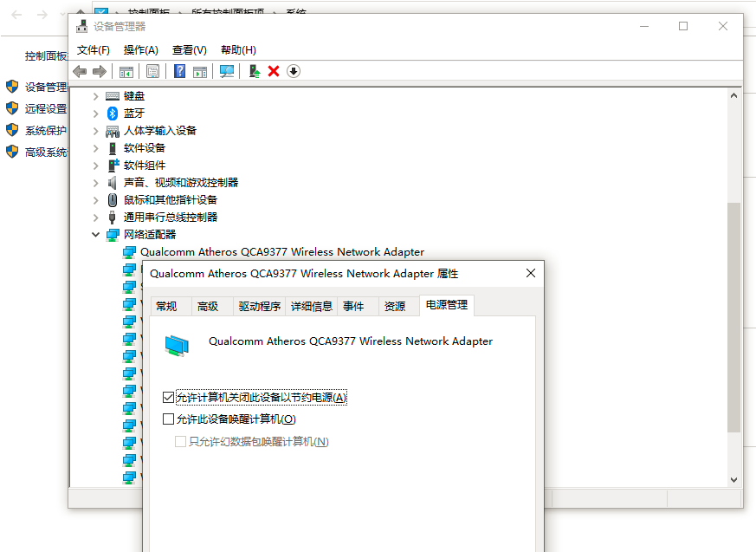Open 设备管理器 link in Control Panel sidebar

coord(47,88)
